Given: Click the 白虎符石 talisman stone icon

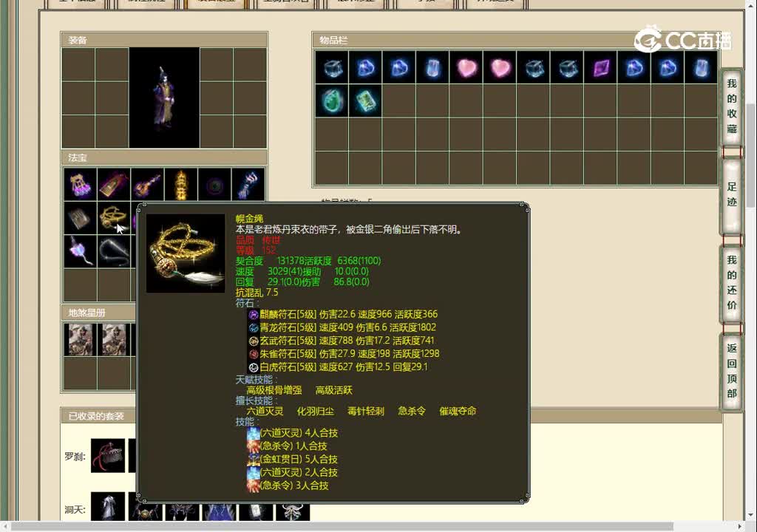Looking at the screenshot, I should point(254,367).
